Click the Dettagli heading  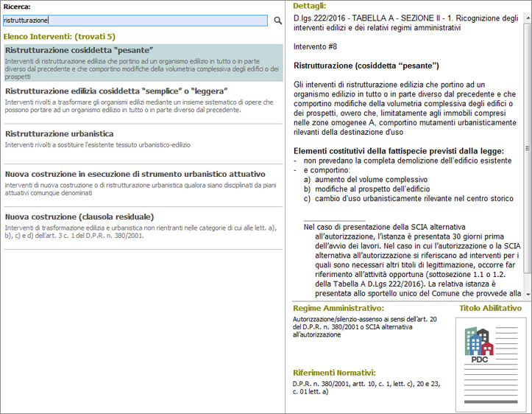click(x=310, y=6)
